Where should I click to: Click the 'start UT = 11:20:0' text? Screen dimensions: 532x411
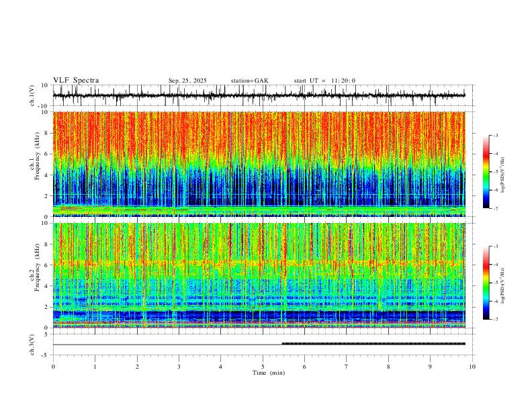tap(324, 81)
